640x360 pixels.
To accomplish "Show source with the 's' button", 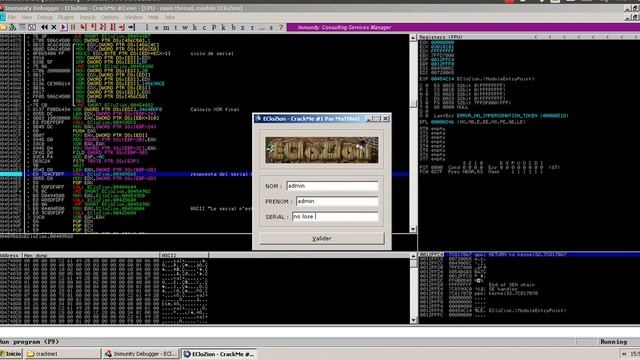I will point(271,27).
